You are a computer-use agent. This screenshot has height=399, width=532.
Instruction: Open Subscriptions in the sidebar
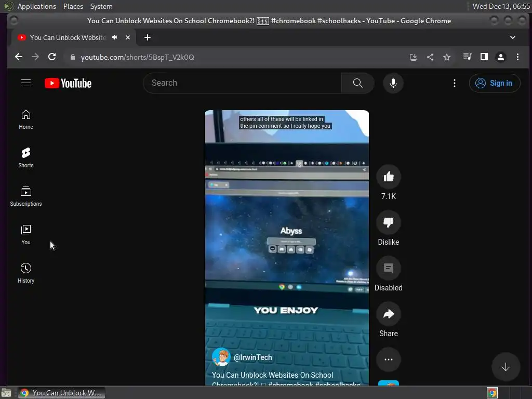coord(26,196)
